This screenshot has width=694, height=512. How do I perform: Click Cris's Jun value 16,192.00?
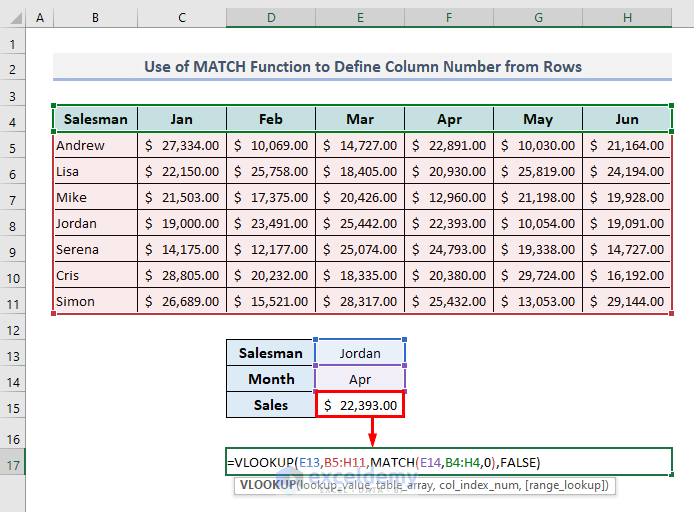coord(627,275)
